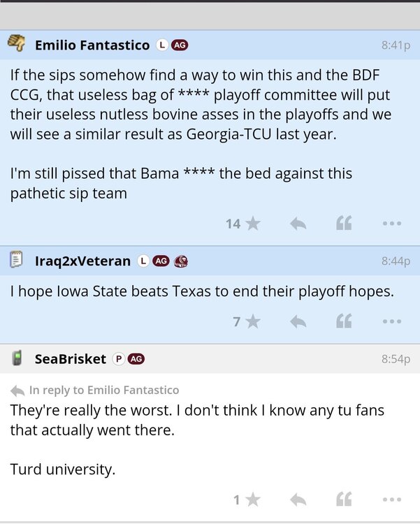Open Emilio Fantastico's user profile
This screenshot has height=524, width=420.
point(92,45)
